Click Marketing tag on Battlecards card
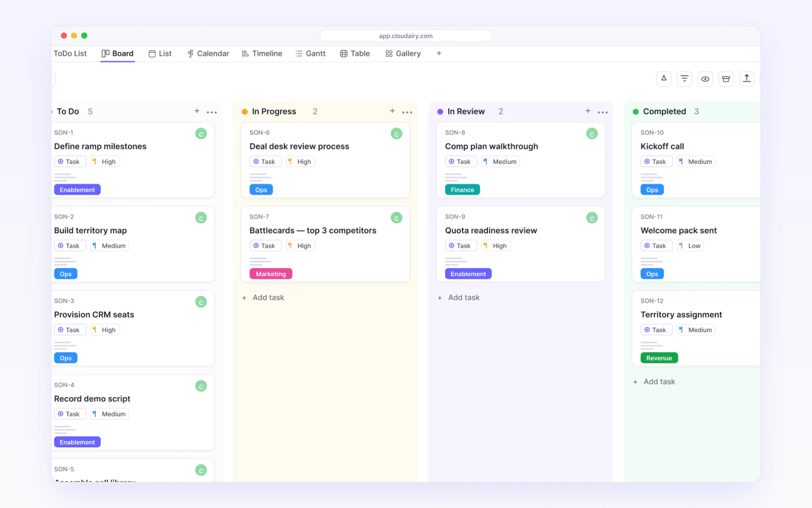 click(x=271, y=274)
